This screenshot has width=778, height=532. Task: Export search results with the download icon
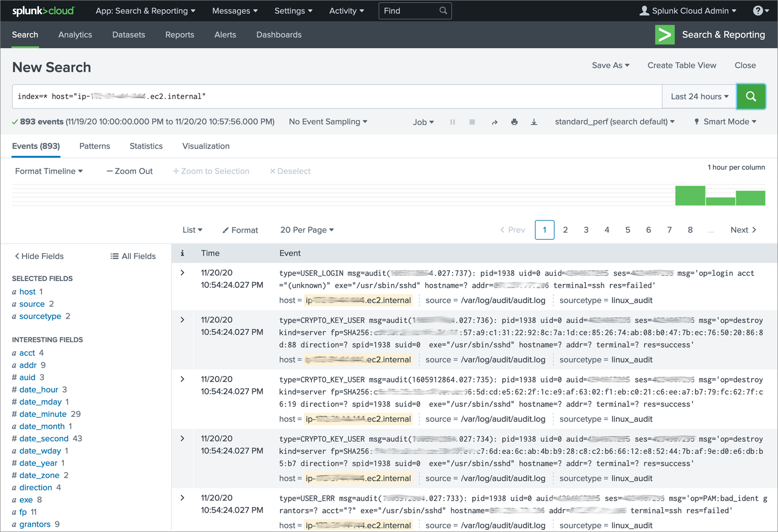tap(534, 122)
